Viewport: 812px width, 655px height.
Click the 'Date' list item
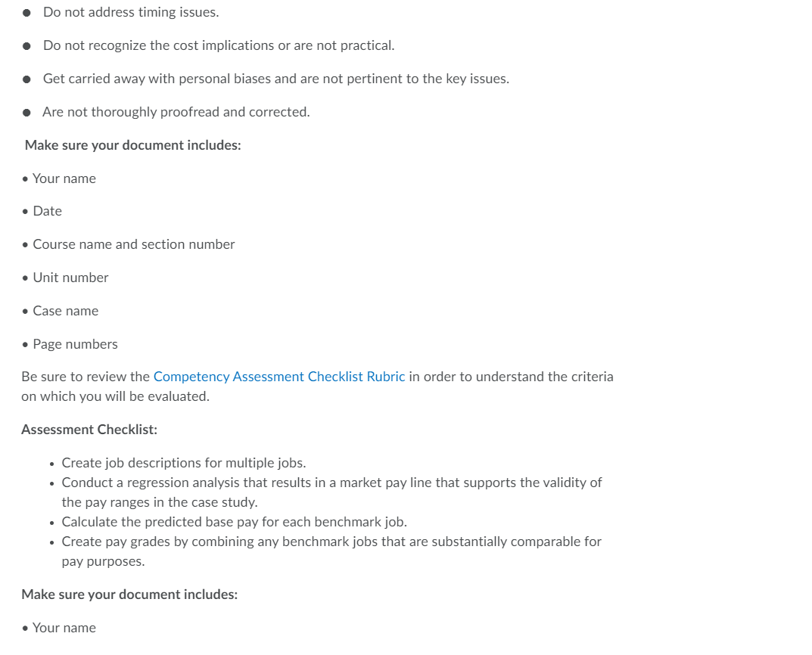click(47, 211)
